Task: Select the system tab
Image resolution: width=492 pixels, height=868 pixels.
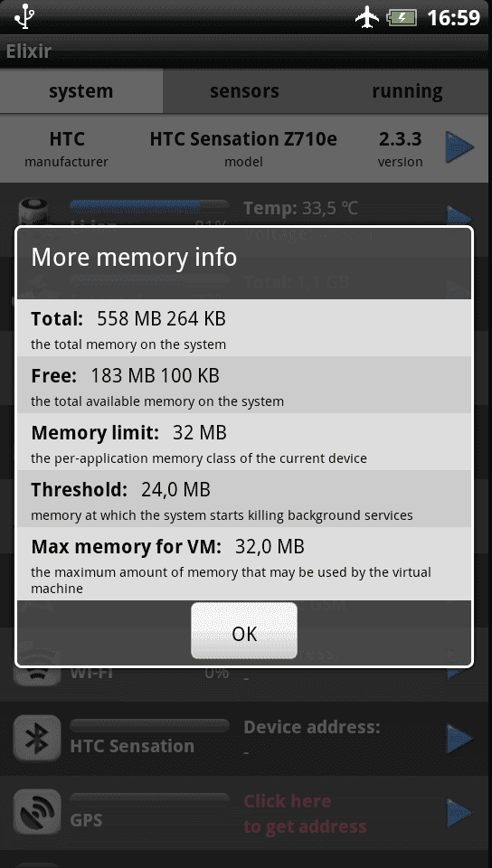Action: (80, 91)
